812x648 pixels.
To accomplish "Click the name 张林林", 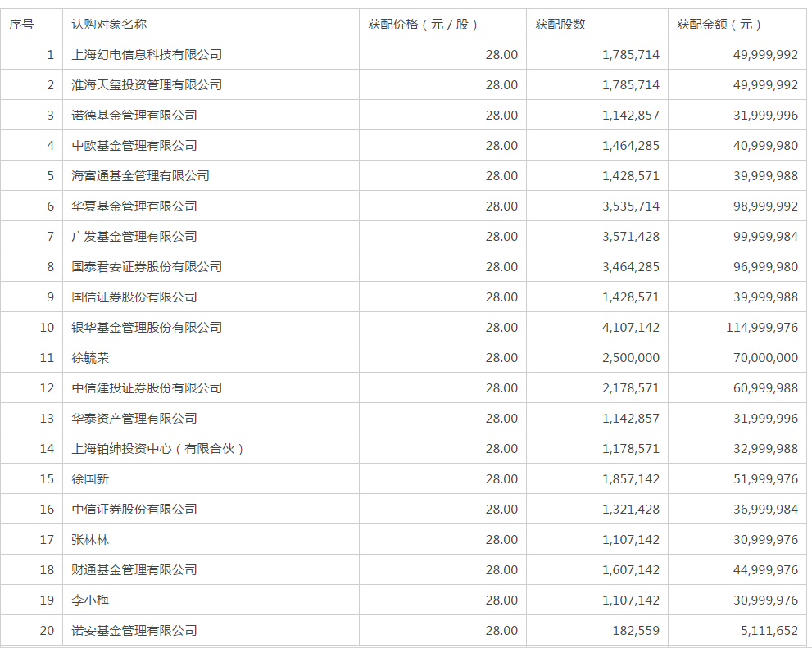I will click(90, 539).
